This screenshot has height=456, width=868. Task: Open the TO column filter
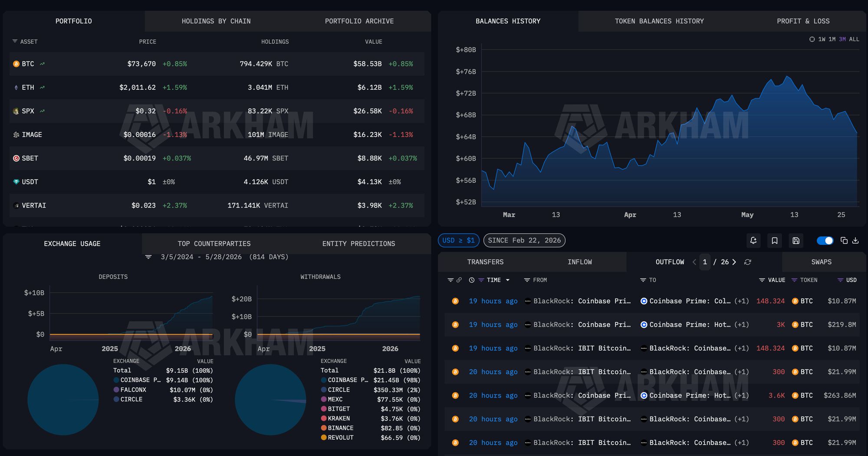pyautogui.click(x=643, y=280)
